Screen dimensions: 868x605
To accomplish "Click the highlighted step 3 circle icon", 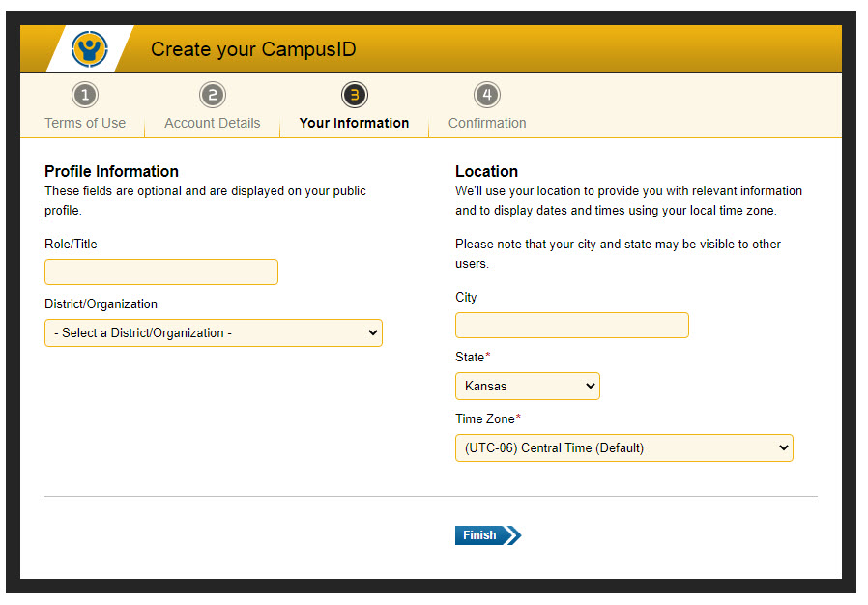I will (355, 95).
